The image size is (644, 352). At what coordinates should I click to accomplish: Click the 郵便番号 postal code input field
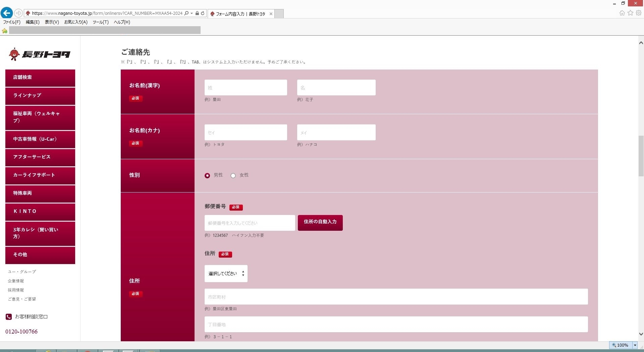click(x=250, y=223)
